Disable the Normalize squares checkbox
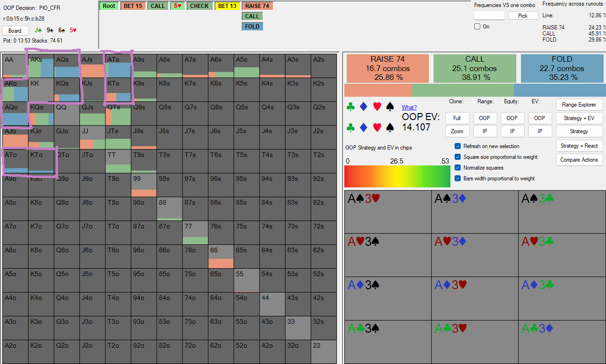 tap(458, 168)
